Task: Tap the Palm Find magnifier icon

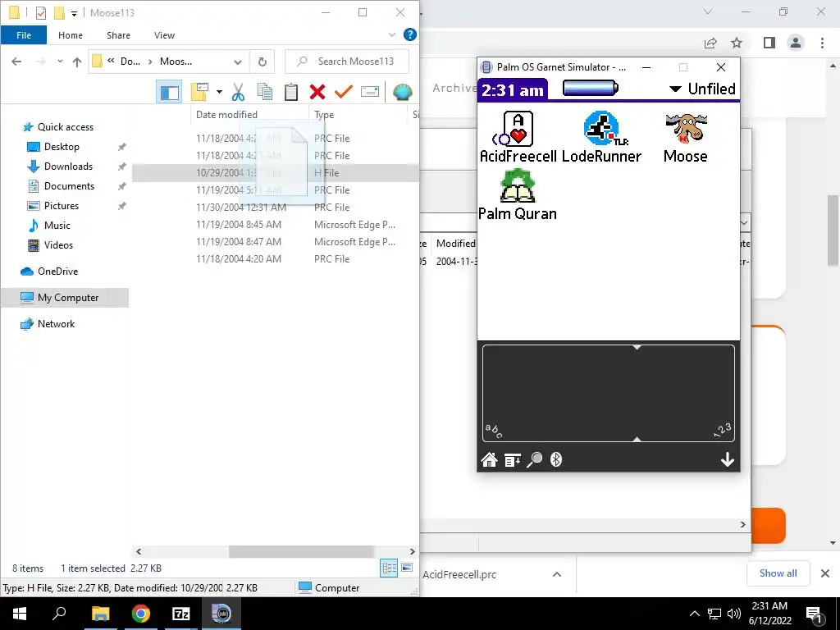Action: (x=534, y=459)
